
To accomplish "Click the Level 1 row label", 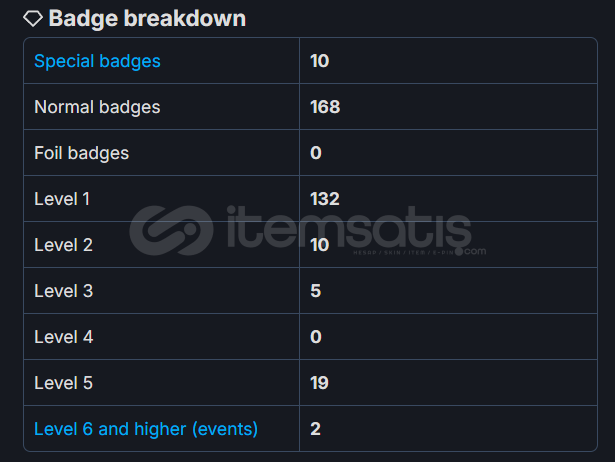I will [62, 199].
